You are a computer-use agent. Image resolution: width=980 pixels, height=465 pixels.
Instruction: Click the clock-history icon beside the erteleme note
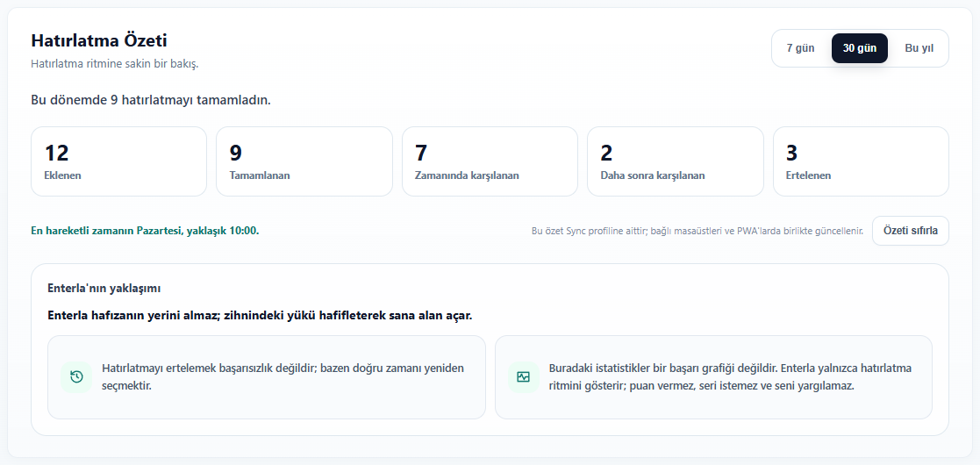tap(76, 377)
